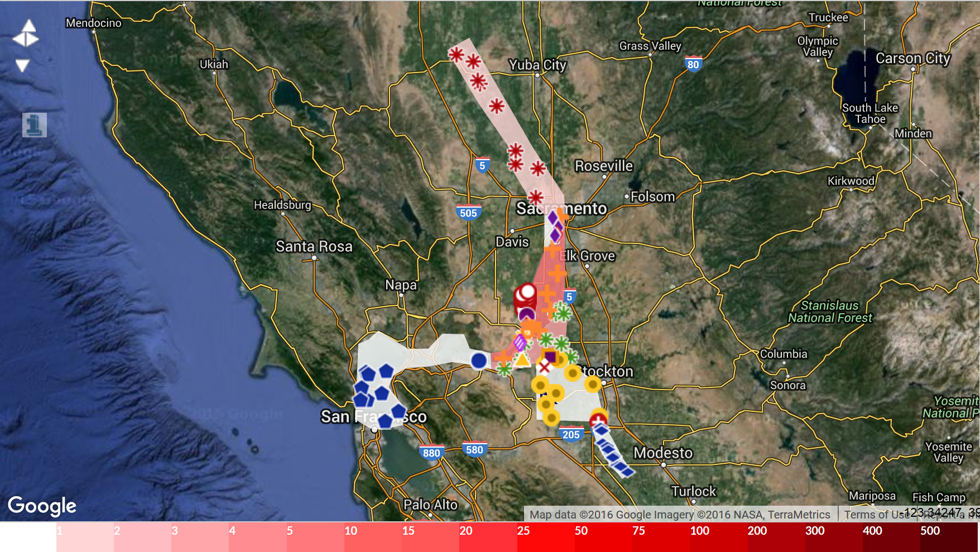The image size is (980, 552).
Task: Click the Columbia map label
Action: (x=784, y=354)
